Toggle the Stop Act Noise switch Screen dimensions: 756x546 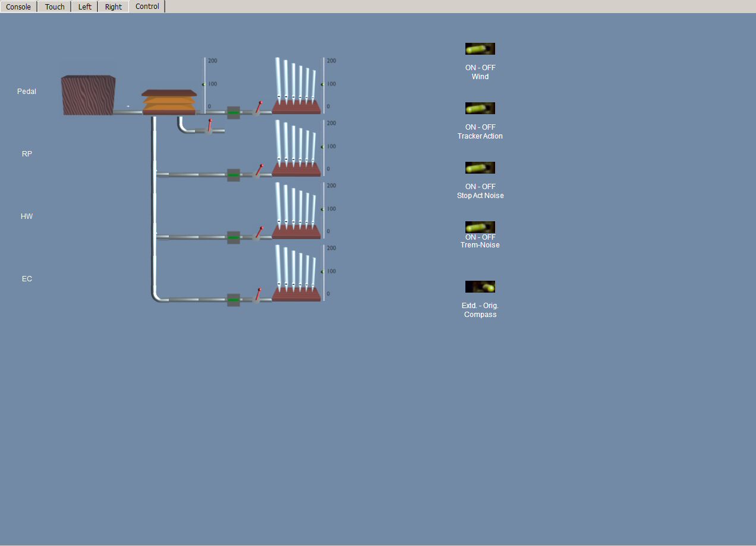tap(480, 168)
